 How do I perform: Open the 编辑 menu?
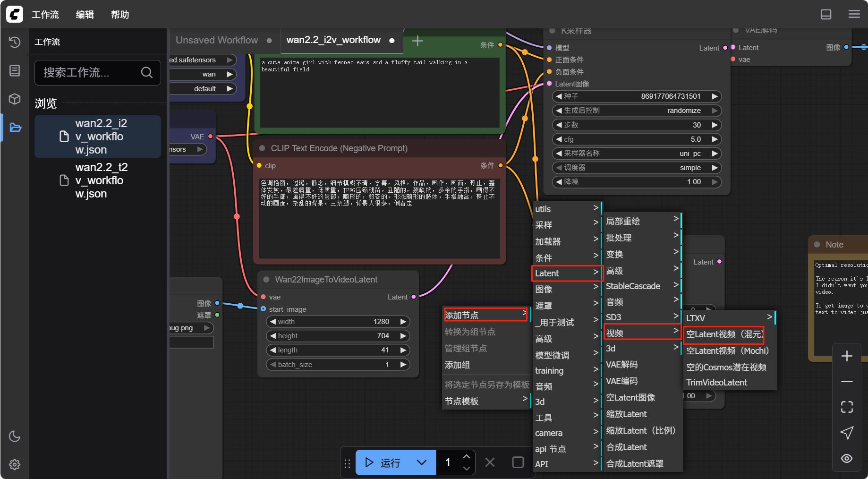click(x=85, y=15)
